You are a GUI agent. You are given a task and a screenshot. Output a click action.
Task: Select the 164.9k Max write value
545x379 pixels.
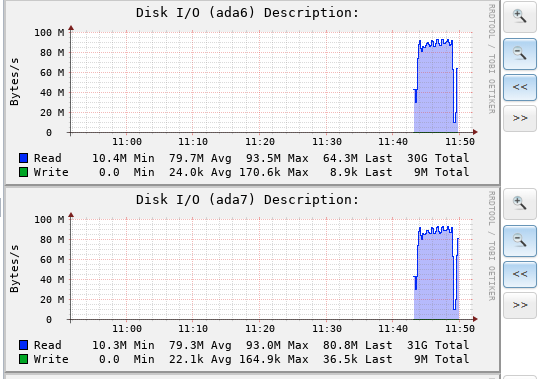pyautogui.click(x=274, y=360)
